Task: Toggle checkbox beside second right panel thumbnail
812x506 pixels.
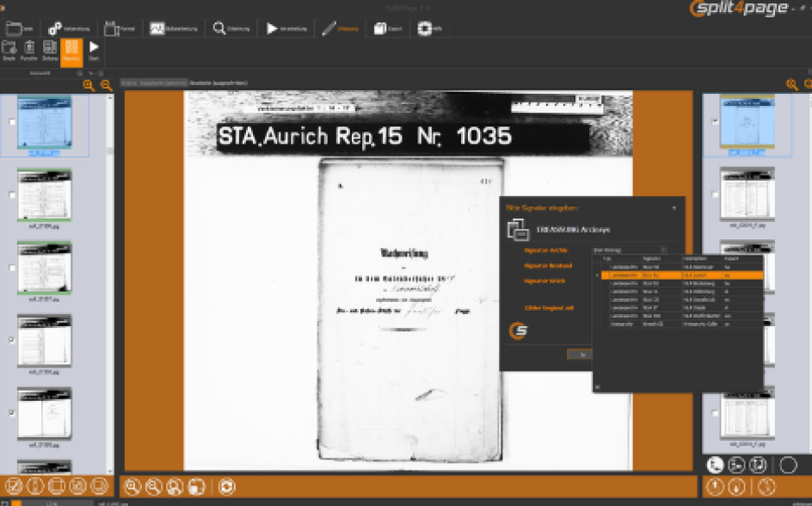Action: point(715,195)
